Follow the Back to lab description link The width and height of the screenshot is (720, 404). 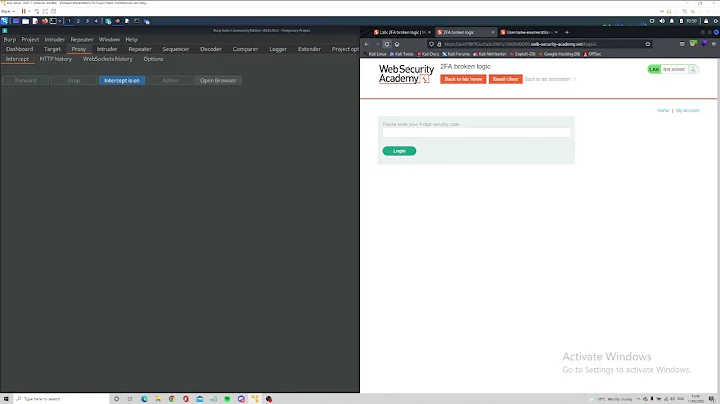click(550, 79)
